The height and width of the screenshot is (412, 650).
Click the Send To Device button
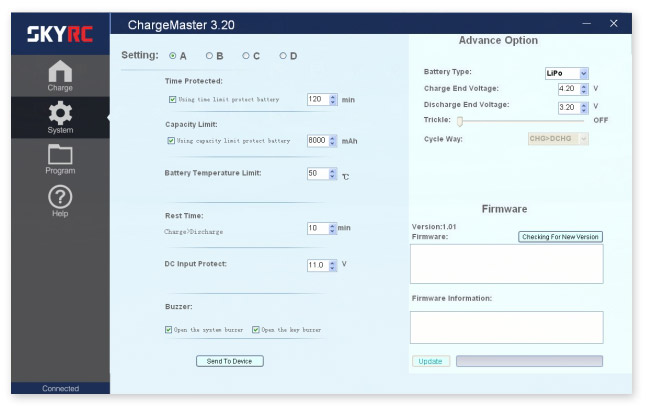point(230,361)
